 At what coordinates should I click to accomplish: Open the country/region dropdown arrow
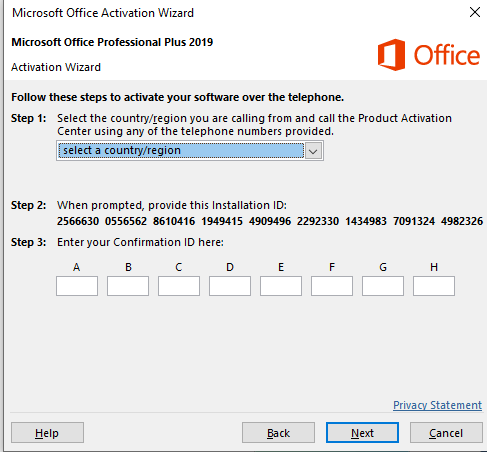coord(313,151)
